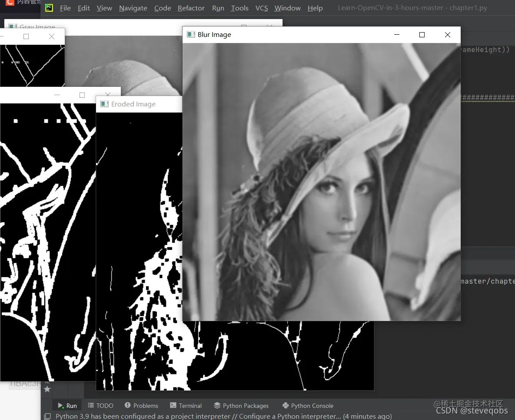
Task: Open the Window menu
Action: click(x=287, y=8)
